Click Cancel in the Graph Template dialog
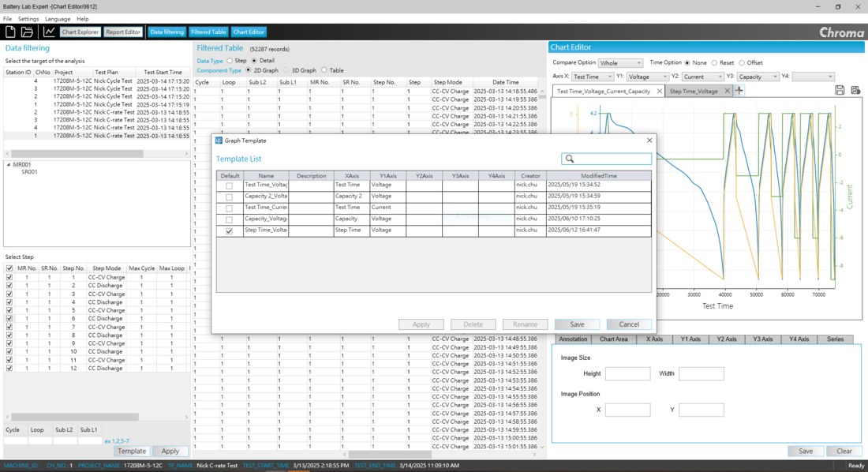 [x=629, y=324]
